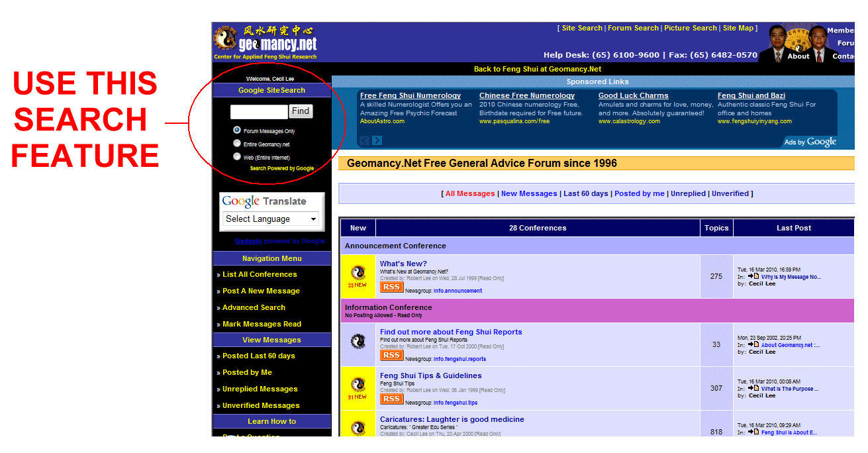The image size is (868, 453).
Task: Filter by New Messages link
Action: [x=528, y=193]
